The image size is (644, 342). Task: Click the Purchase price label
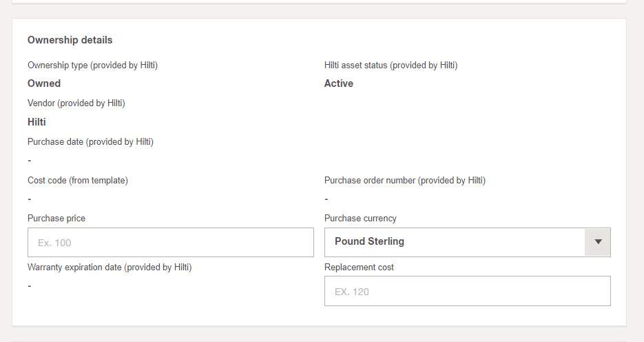pos(56,219)
